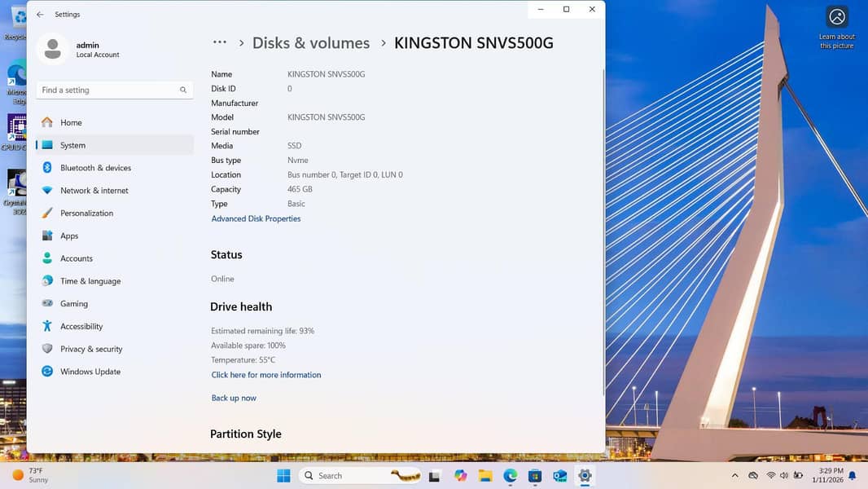
Task: Open Bluetooth & devices settings
Action: [95, 167]
